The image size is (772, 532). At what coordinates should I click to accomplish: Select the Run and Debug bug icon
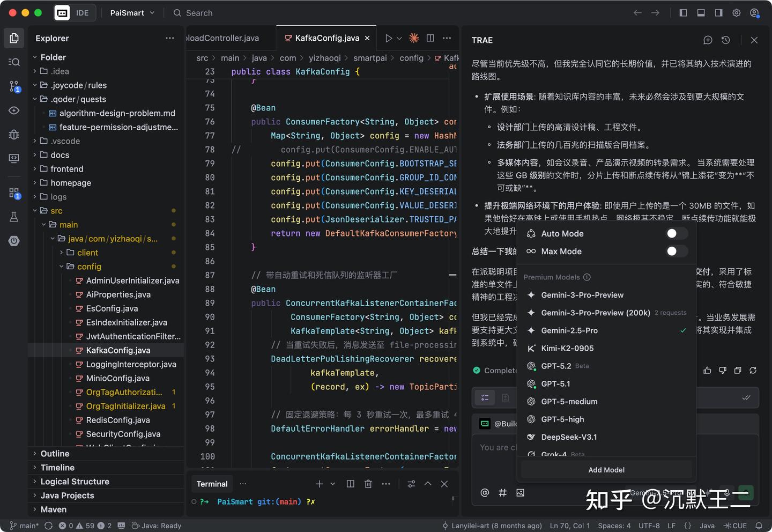(14, 135)
